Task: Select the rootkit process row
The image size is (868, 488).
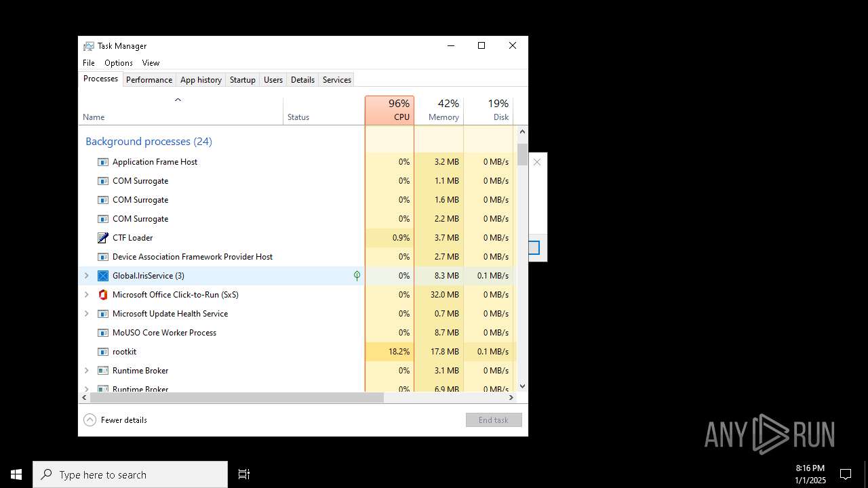Action: (x=298, y=352)
